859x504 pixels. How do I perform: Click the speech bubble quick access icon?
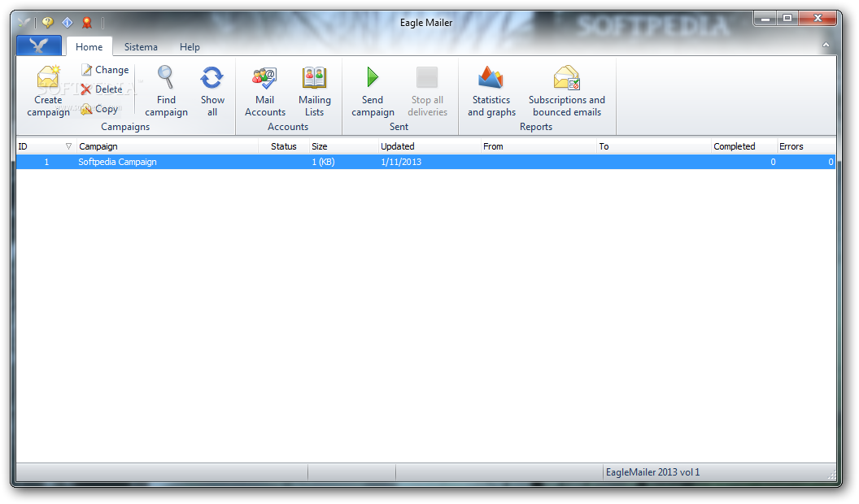(48, 23)
